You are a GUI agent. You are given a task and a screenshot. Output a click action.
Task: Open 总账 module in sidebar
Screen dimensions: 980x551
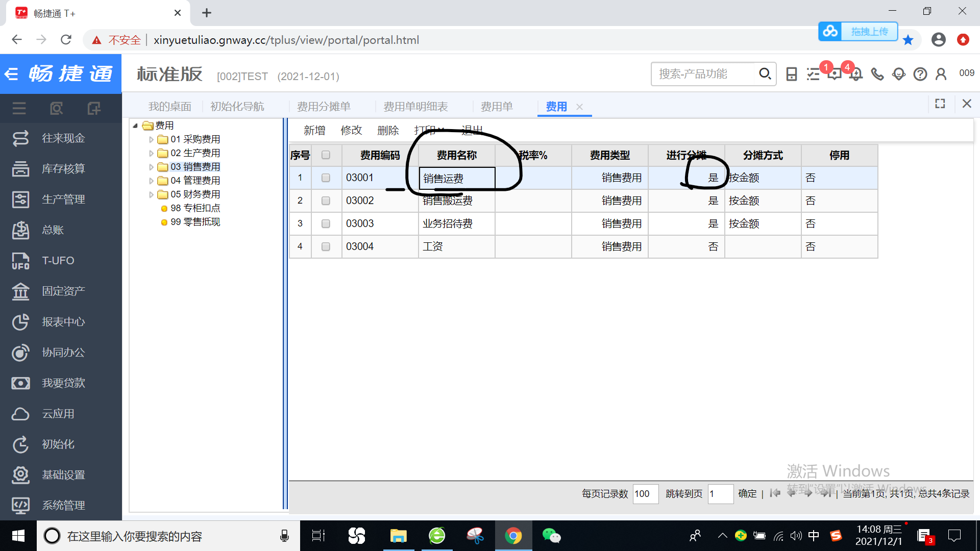click(x=61, y=230)
